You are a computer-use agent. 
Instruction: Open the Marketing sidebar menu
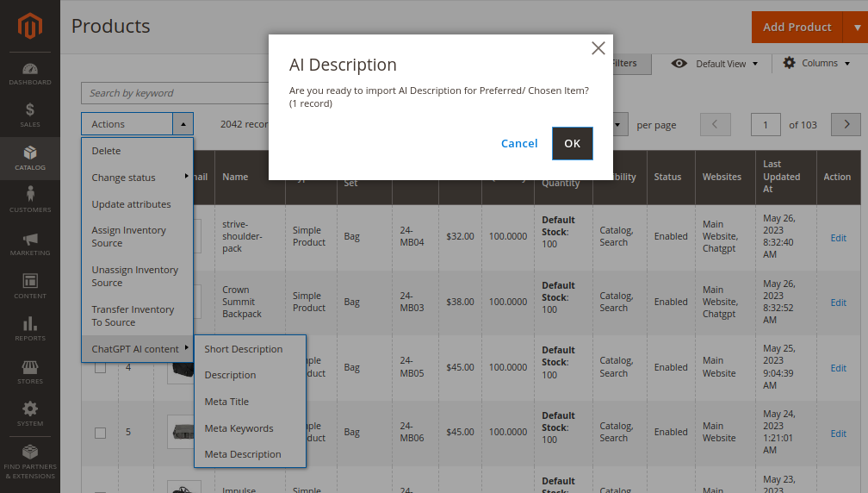click(30, 244)
